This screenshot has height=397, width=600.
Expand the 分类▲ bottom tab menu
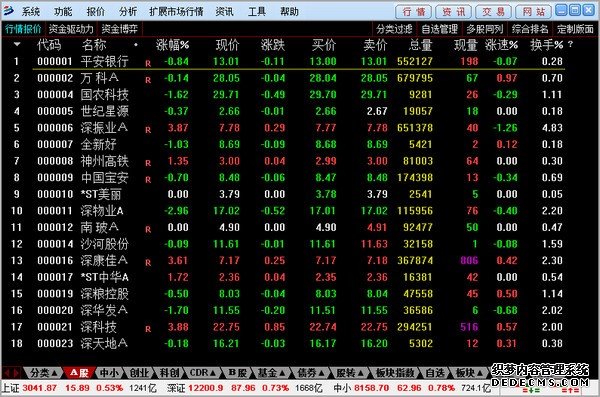(44, 372)
